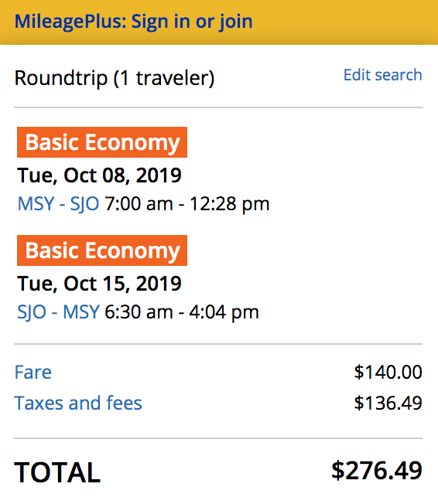The image size is (438, 504).
Task: Show the Taxes and fees breakdown
Action: click(x=78, y=403)
